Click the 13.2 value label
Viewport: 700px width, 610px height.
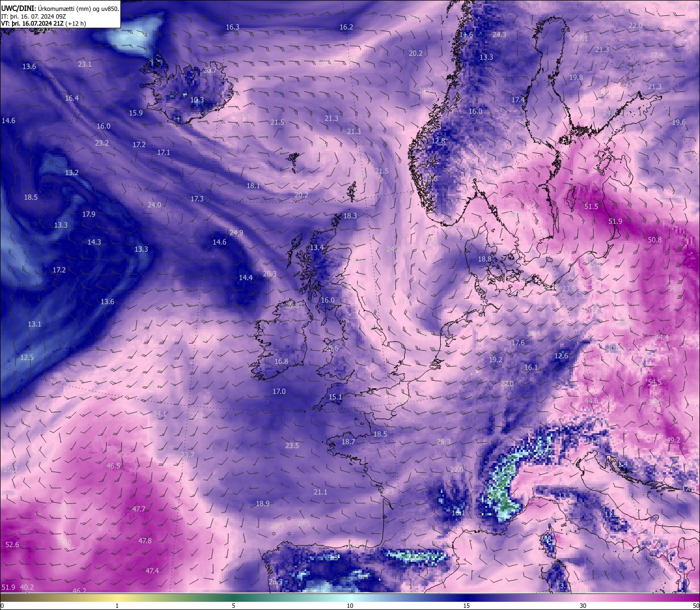click(72, 172)
